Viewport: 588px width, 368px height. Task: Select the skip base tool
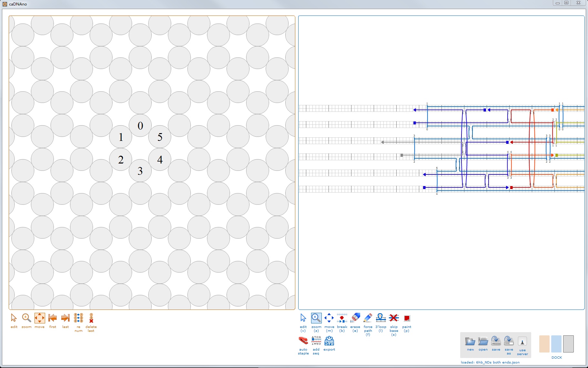[x=394, y=318]
